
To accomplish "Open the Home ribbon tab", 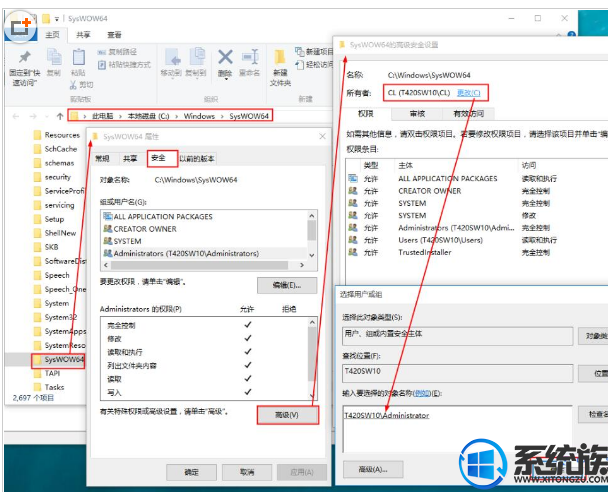I will pyautogui.click(x=52, y=35).
